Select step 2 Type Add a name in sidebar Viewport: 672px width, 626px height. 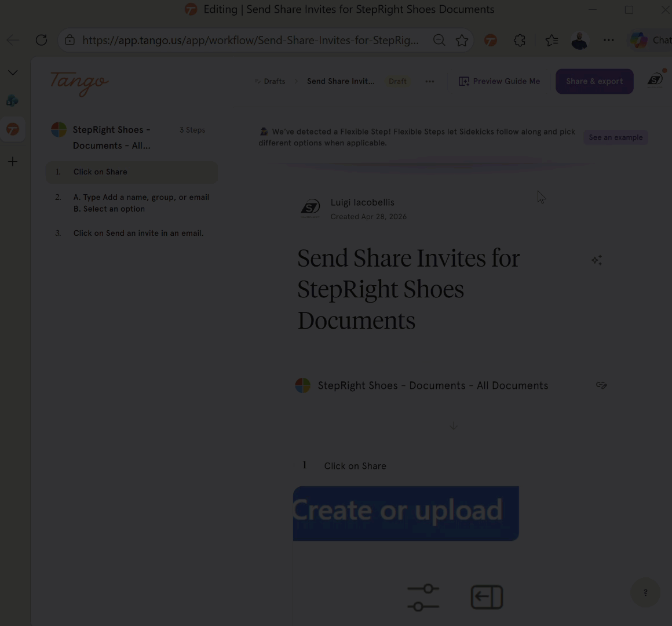(132, 203)
